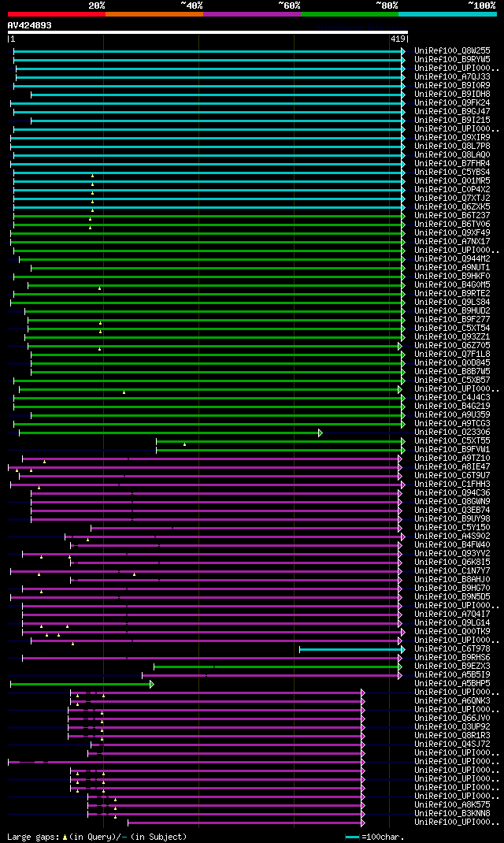This screenshot has height=843, width=504.
Task: Select the UniRef100_A4S902 label
Action: [x=452, y=536]
